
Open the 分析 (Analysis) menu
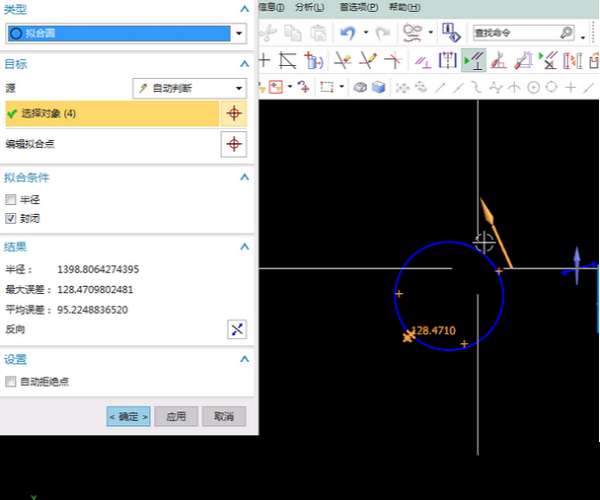pyautogui.click(x=309, y=7)
